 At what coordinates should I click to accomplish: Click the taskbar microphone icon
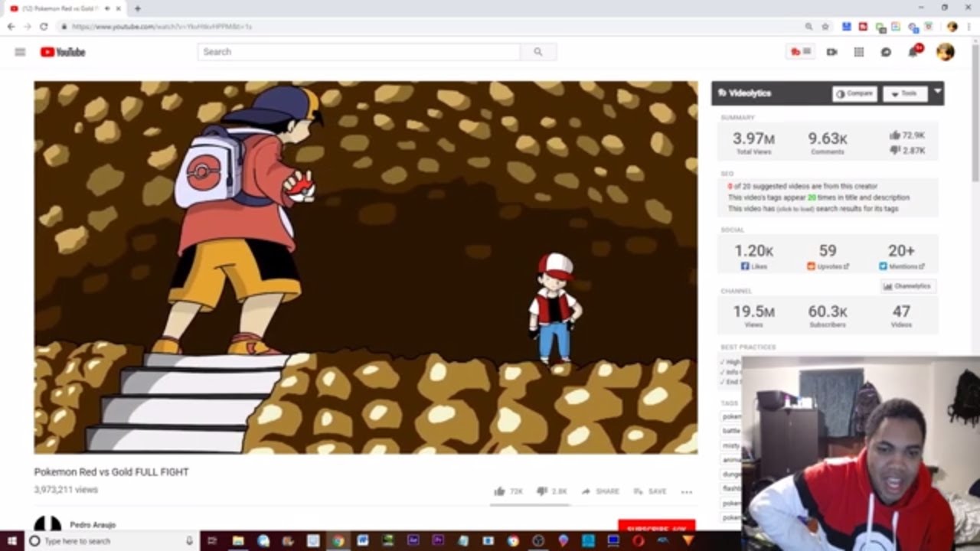189,541
